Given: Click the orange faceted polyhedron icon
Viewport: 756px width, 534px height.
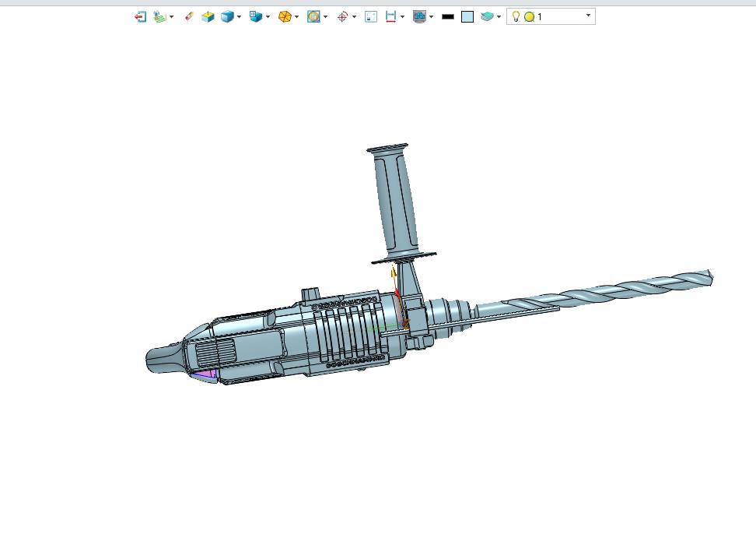Looking at the screenshot, I should pos(285,17).
